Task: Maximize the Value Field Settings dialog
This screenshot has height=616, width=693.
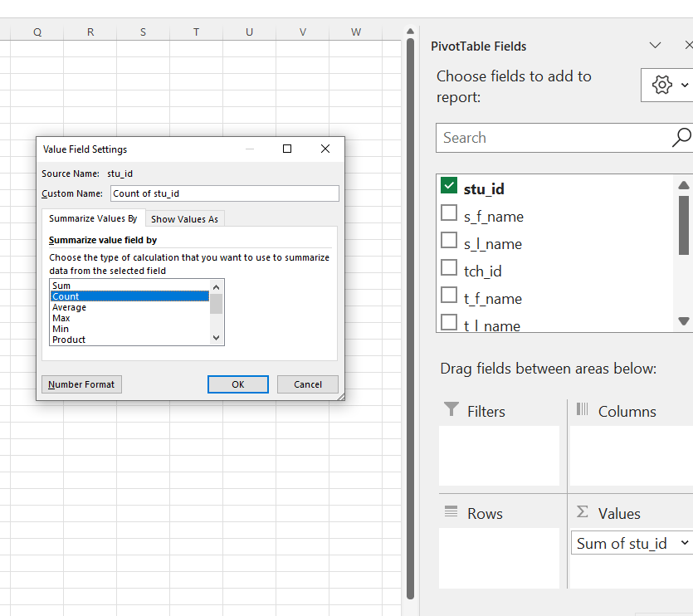Action: (287, 149)
